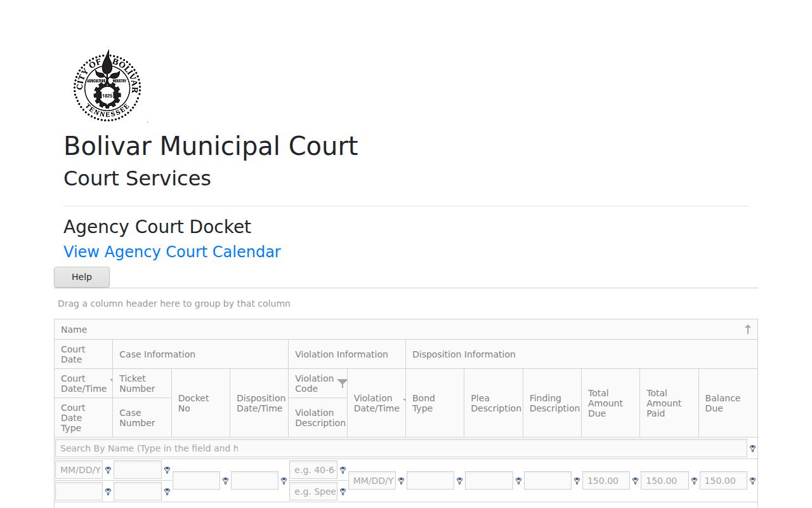Image resolution: width=812 pixels, height=508 pixels.
Task: Open filter icon next to Case Number field
Action: click(x=167, y=491)
